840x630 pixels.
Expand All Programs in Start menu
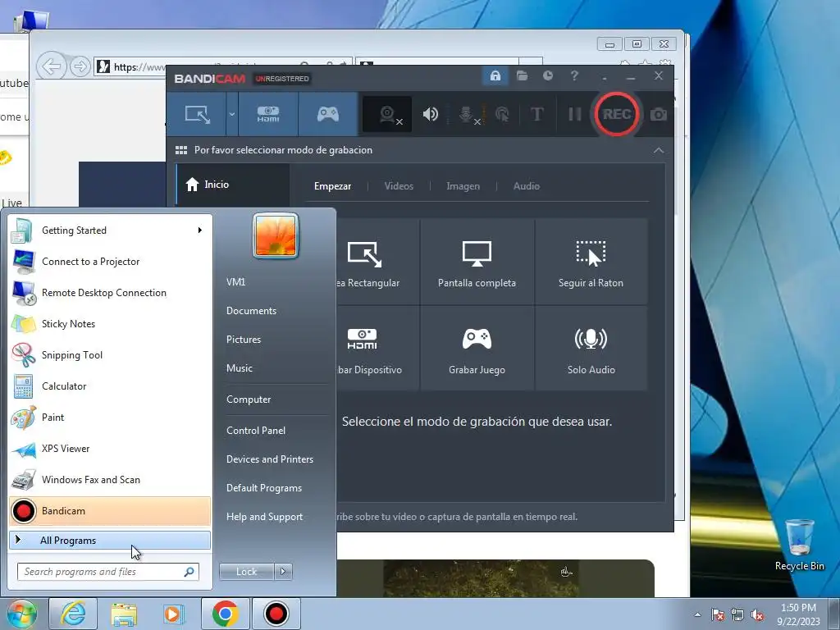click(110, 541)
